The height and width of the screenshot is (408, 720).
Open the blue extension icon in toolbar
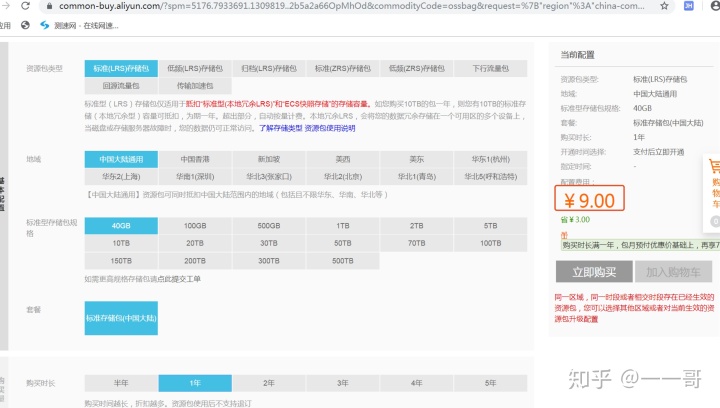click(x=689, y=6)
